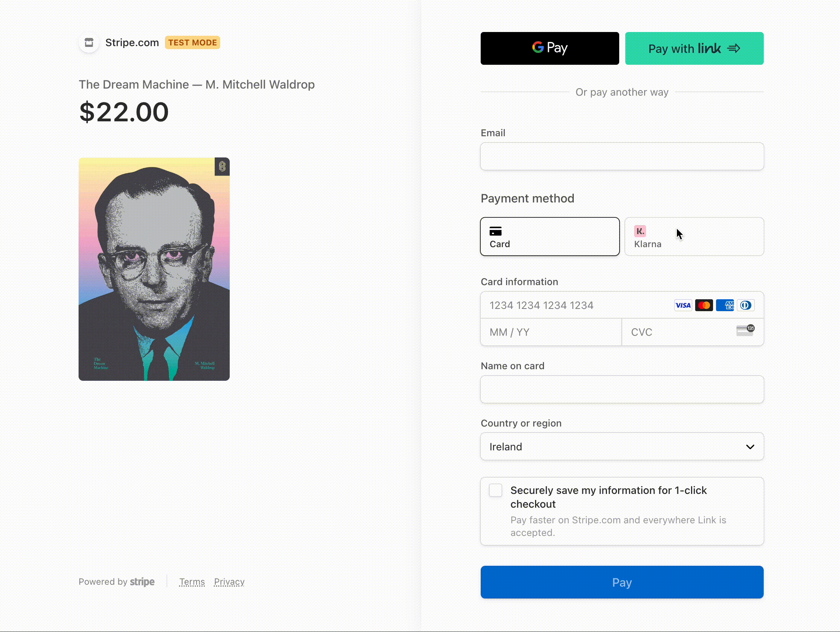
Task: Click the Privacy link
Action: click(x=229, y=581)
